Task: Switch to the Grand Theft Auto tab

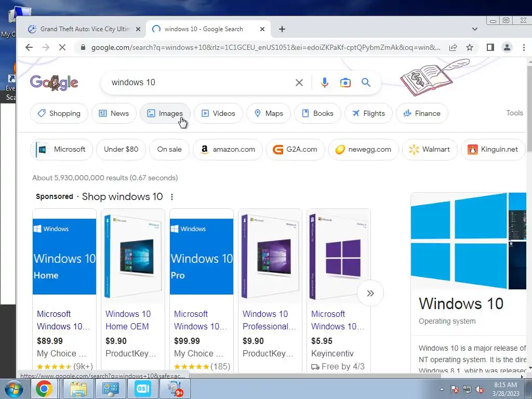Action: tap(81, 29)
